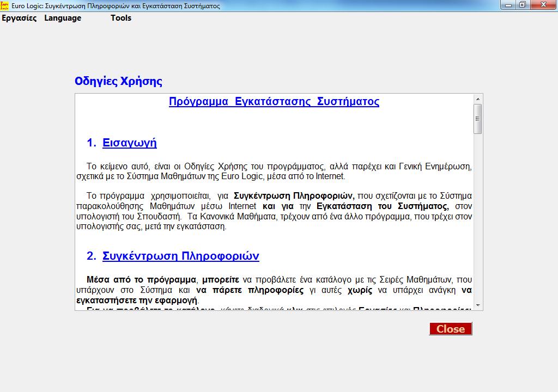This screenshot has height=392, width=558.
Task: Click the Close button
Action: (450, 329)
